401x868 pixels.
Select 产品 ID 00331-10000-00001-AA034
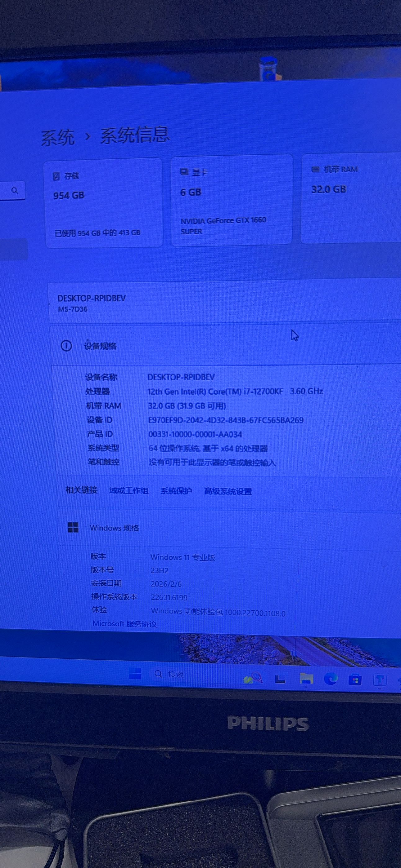(195, 434)
